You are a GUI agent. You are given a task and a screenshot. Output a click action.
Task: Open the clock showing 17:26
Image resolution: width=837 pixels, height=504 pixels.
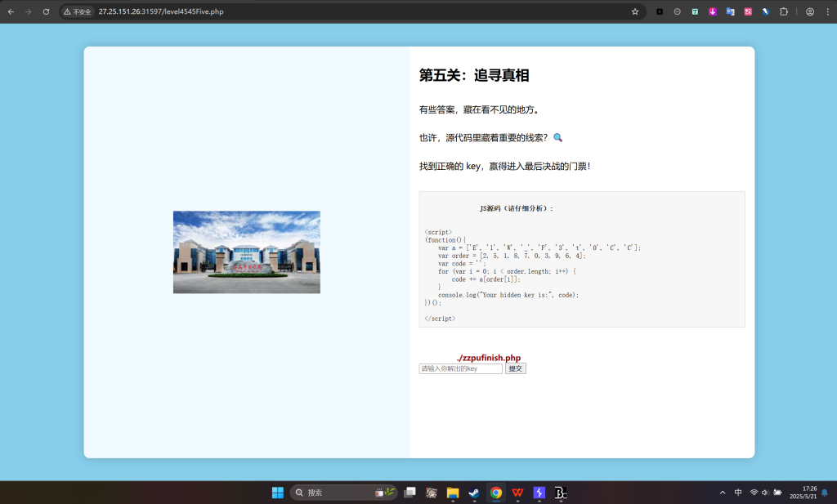point(803,493)
